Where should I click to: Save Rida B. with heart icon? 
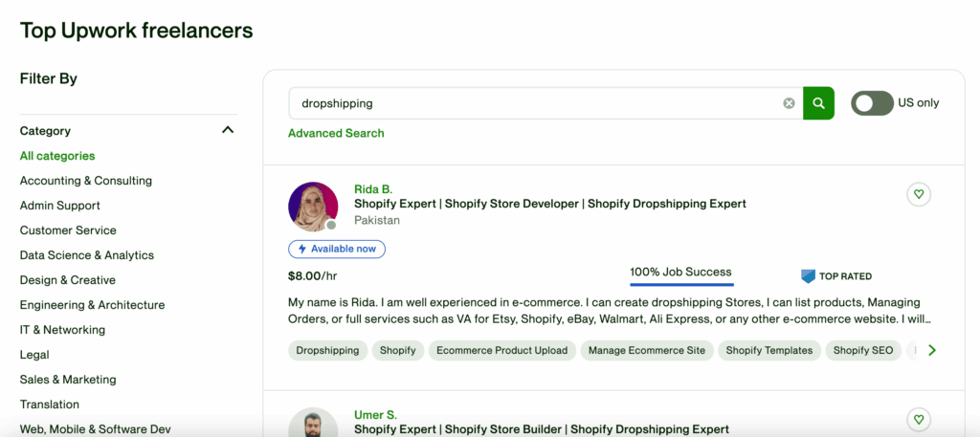point(919,194)
